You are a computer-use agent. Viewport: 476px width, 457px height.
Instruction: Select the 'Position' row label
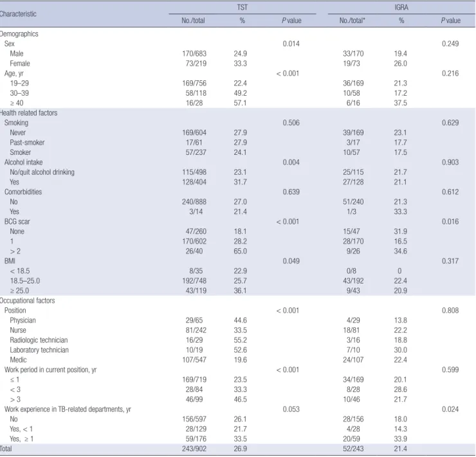pyautogui.click(x=15, y=310)
